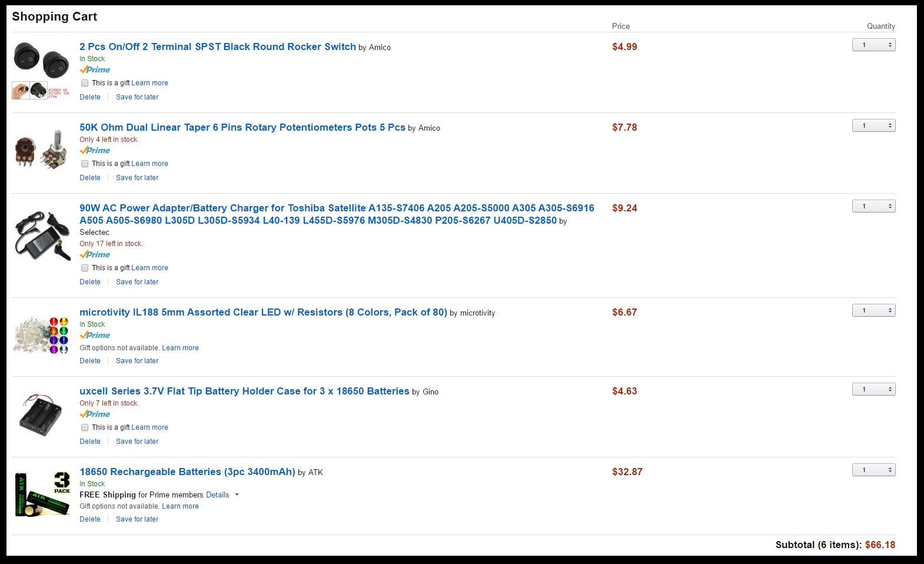
Task: Click Learn more beside Rocker Switch gift option
Action: [149, 83]
